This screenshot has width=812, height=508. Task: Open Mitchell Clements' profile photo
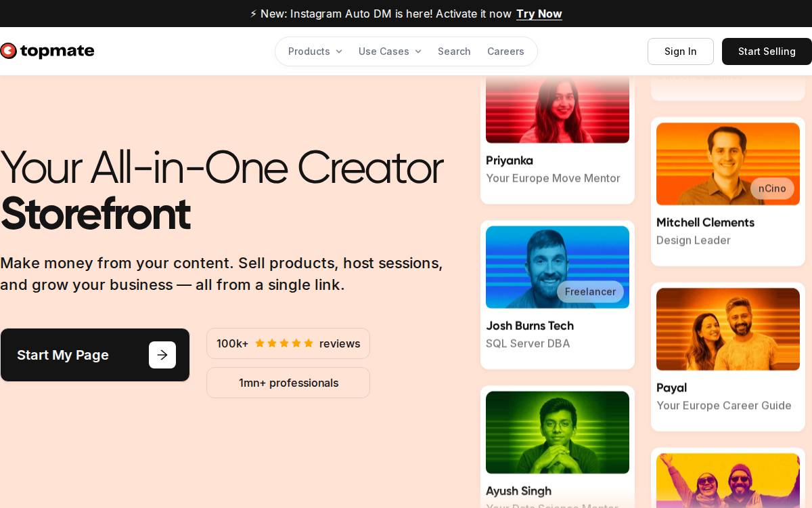pyautogui.click(x=728, y=164)
